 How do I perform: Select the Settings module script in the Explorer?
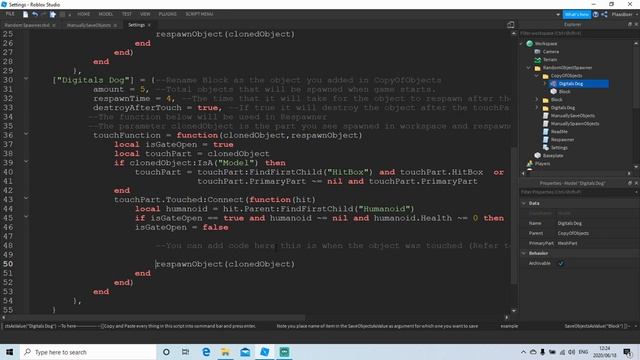(559, 148)
